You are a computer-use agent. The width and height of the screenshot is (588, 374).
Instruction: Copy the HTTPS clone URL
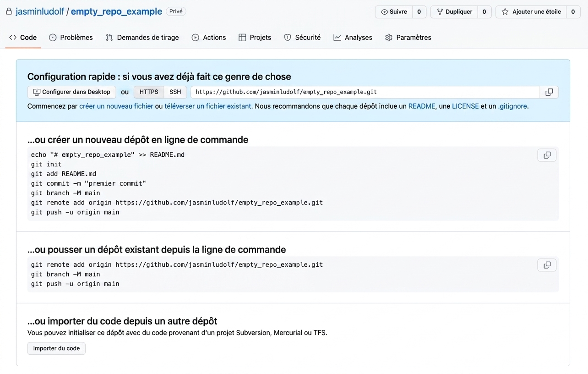pyautogui.click(x=549, y=92)
